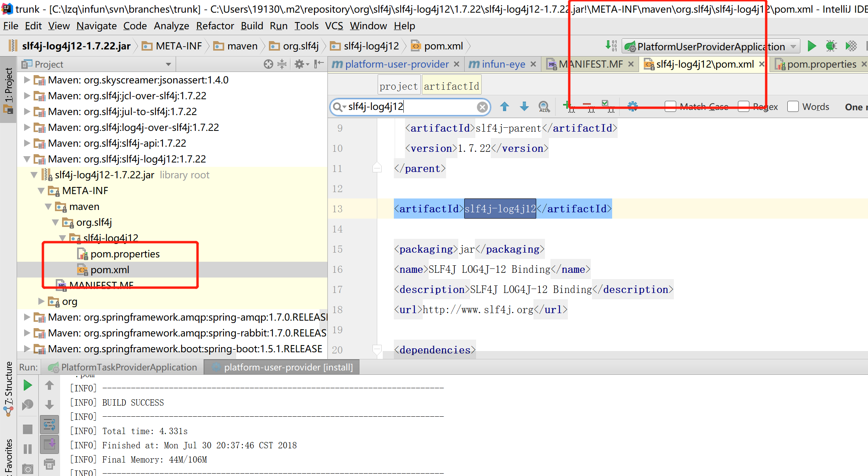The image size is (868, 476).
Task: Run with coverage using the shield icon
Action: coord(851,46)
